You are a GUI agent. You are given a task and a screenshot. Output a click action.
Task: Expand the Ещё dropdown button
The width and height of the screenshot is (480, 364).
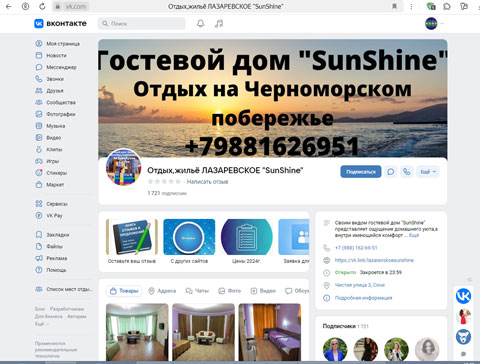click(x=428, y=172)
